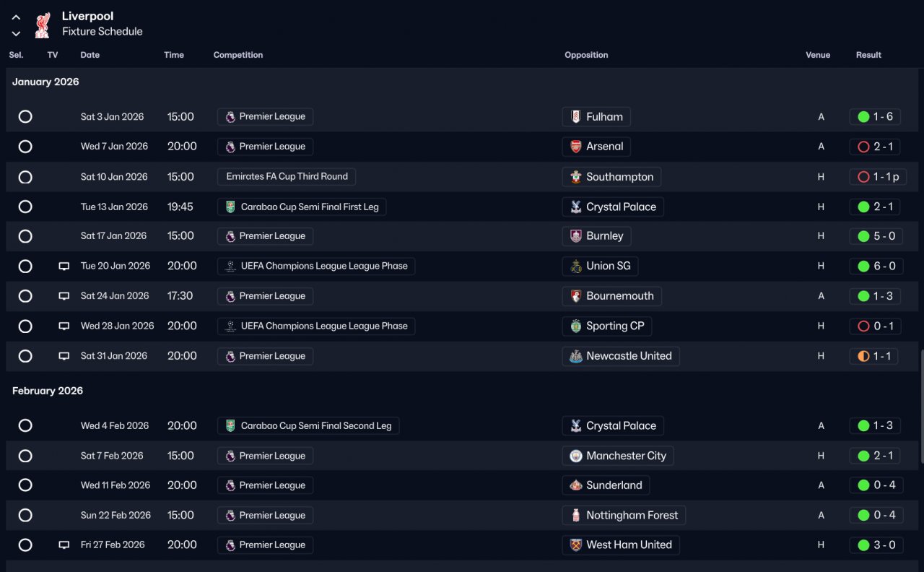The width and height of the screenshot is (924, 572).
Task: Click the Liverpool club crest
Action: [43, 24]
